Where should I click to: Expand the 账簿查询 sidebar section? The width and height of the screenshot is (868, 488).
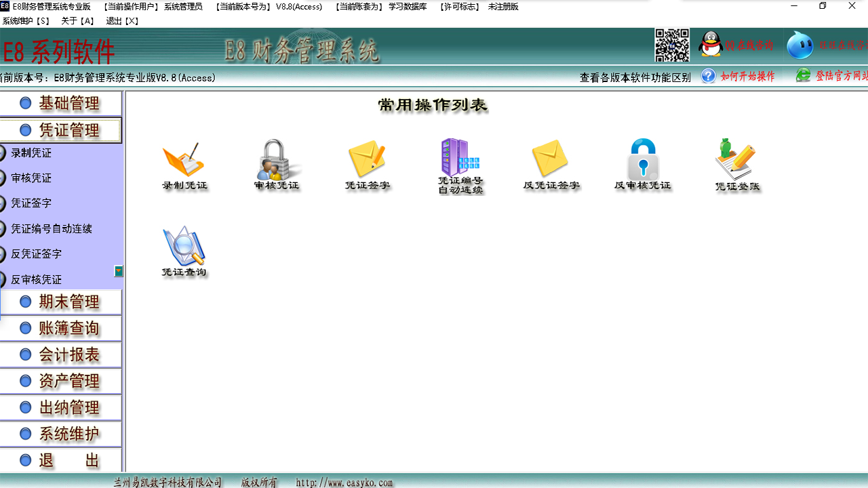click(61, 328)
